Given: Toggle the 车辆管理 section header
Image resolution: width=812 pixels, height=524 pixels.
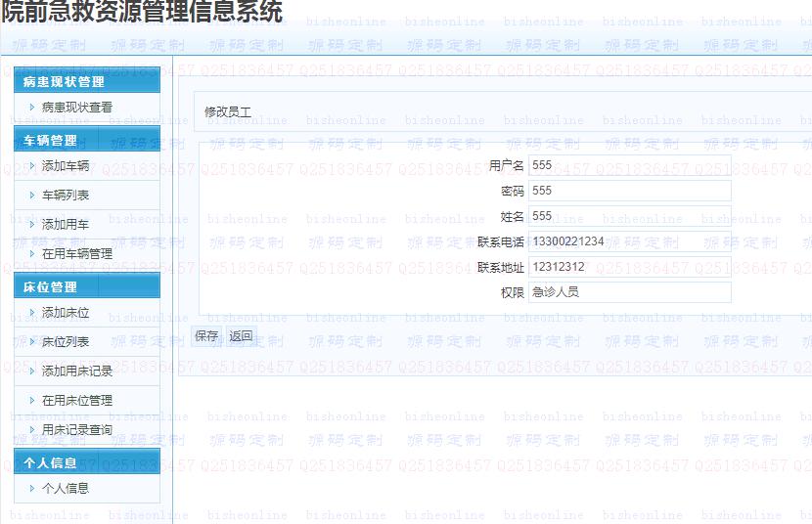Looking at the screenshot, I should pos(87,140).
